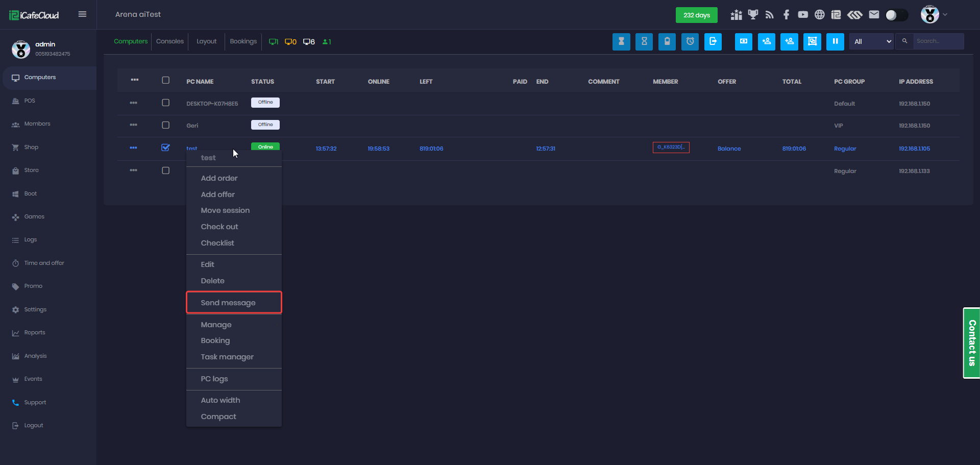Choose Send message from context menu
980x465 pixels.
228,303
